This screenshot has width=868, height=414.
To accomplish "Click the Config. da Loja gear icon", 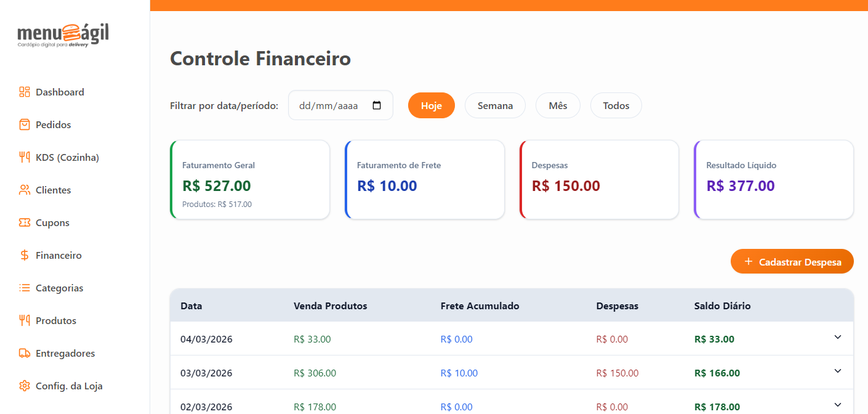I will point(25,386).
